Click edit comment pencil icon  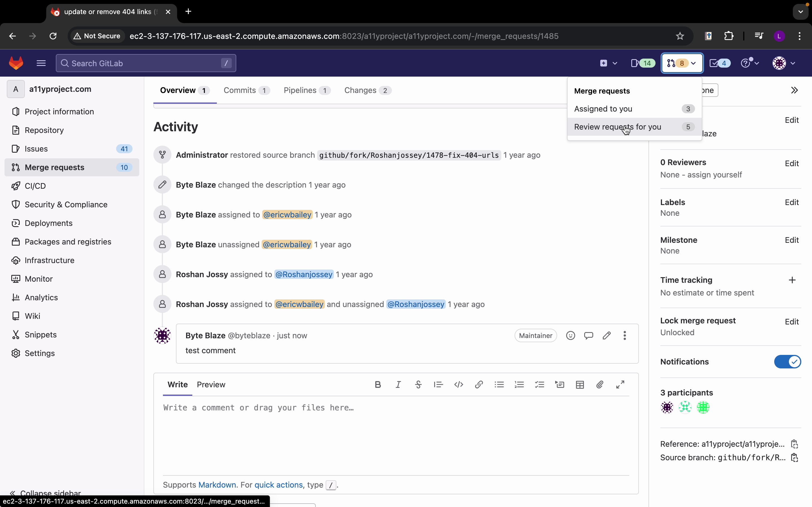tap(607, 336)
